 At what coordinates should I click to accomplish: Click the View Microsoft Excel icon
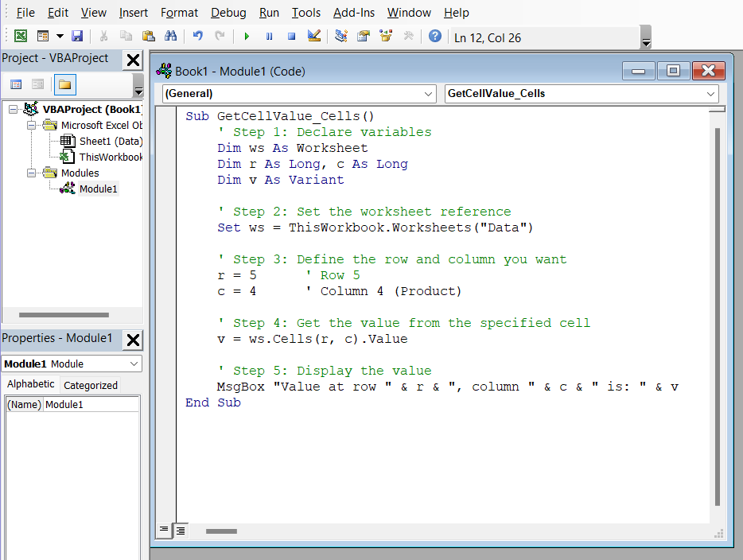tap(20, 37)
